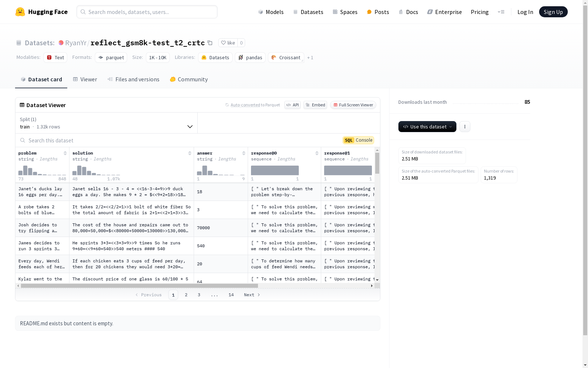Screen dimensions: 588x368
Task: Sort the problem column
Action: click(x=65, y=153)
